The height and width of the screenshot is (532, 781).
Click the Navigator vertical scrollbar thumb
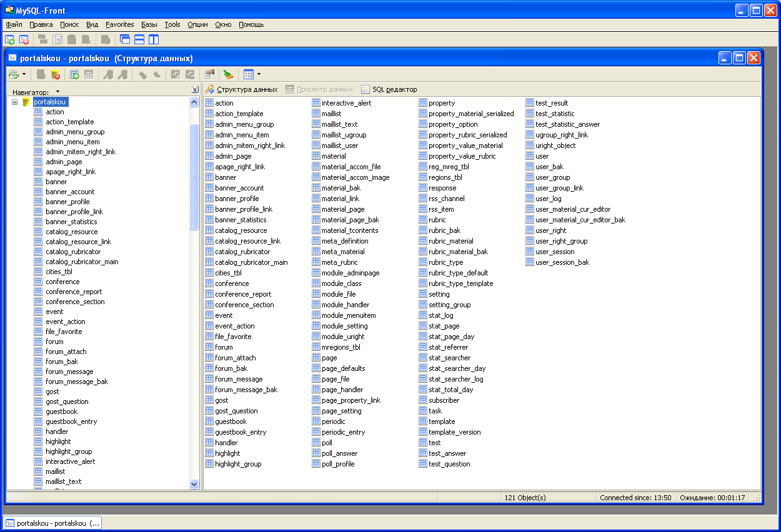coord(194,177)
